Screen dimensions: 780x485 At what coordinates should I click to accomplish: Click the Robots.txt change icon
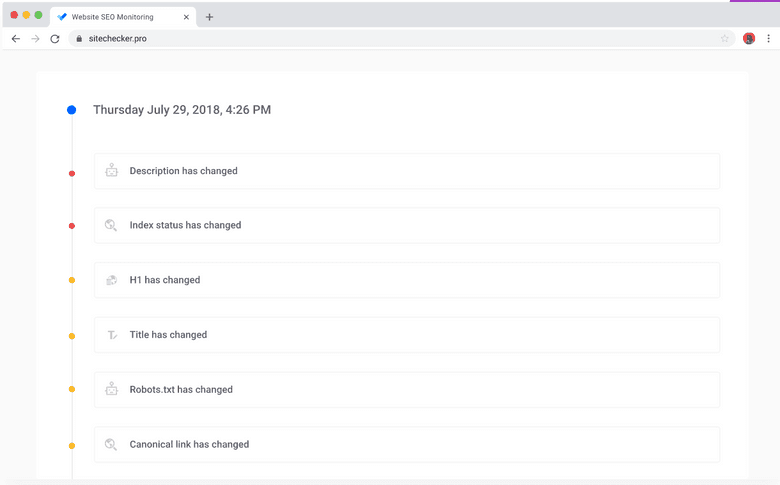pos(111,389)
